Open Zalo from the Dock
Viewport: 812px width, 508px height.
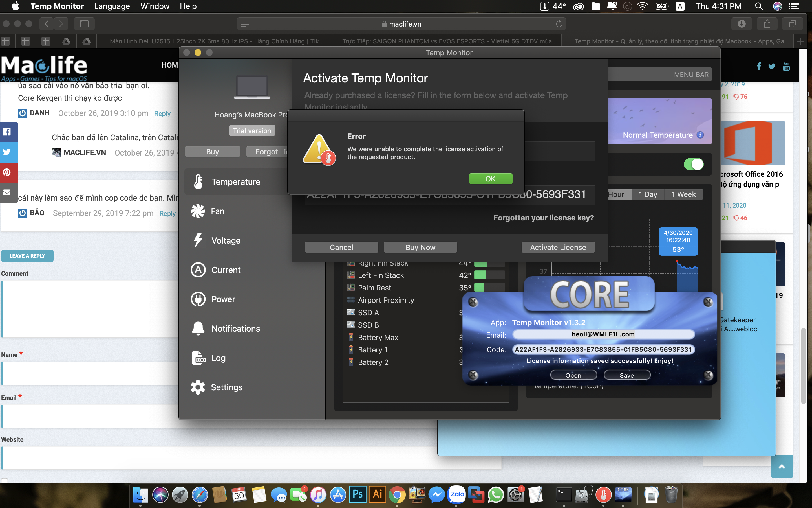457,494
